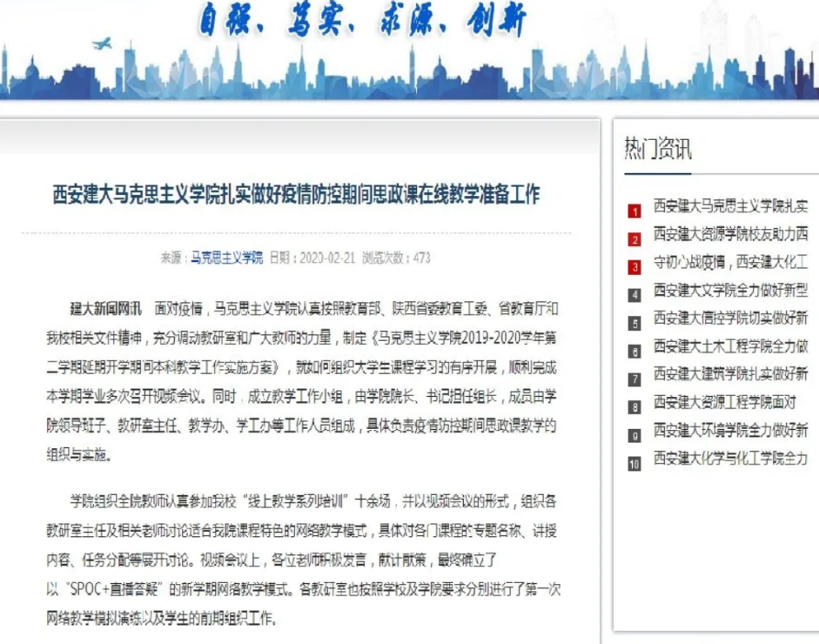The image size is (819, 644).
Task: Open hot news item 西安建大土木工程学院全力做
Action: tap(730, 346)
